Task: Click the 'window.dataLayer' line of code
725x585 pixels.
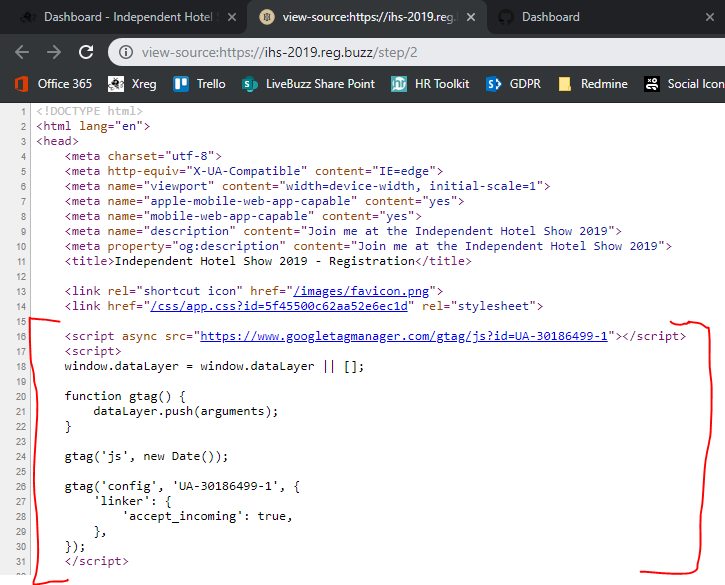Action: pyautogui.click(x=215, y=366)
